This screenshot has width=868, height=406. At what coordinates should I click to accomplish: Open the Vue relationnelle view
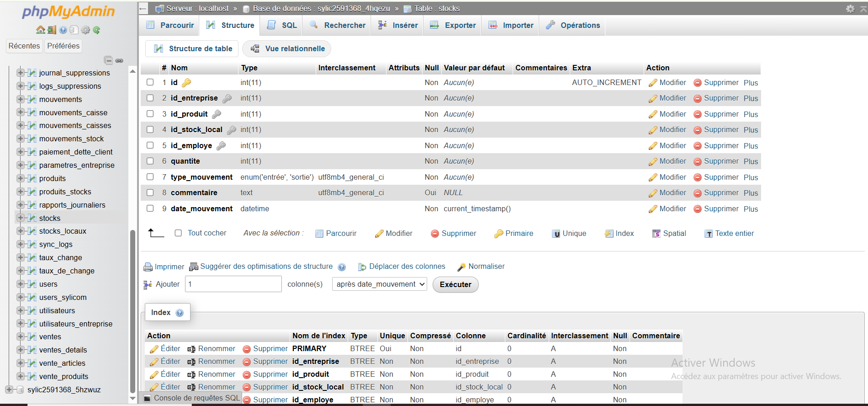[287, 48]
